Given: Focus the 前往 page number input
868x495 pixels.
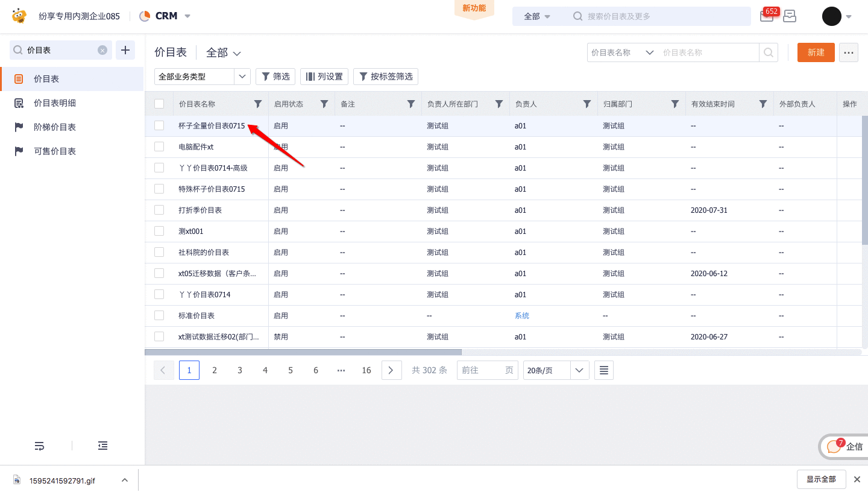Looking at the screenshot, I should coord(487,370).
